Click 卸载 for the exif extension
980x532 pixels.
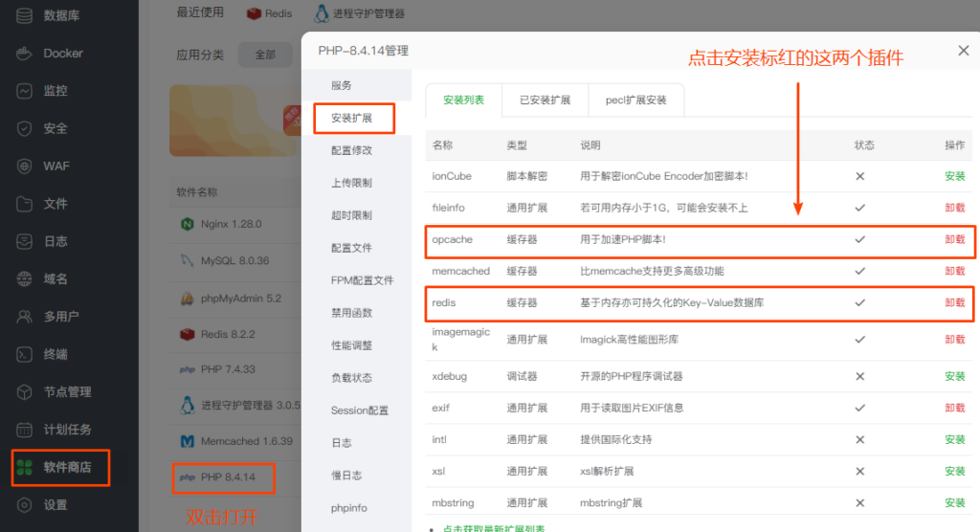pos(955,408)
